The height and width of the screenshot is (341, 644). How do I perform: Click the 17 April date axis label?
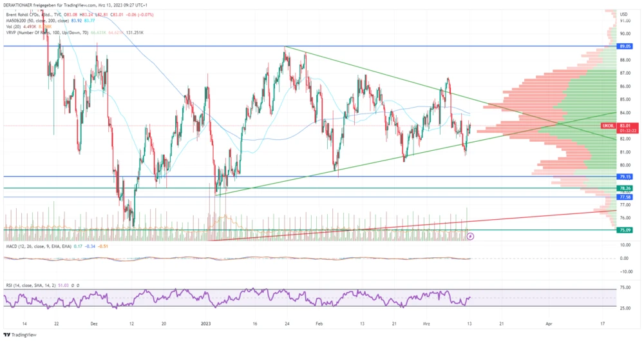pos(603,324)
